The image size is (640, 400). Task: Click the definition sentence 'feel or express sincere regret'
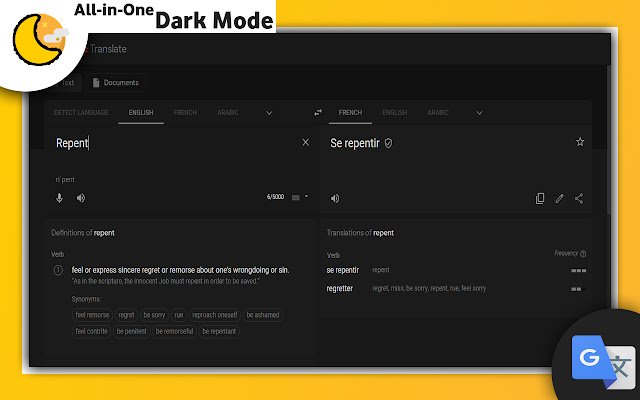[180, 270]
